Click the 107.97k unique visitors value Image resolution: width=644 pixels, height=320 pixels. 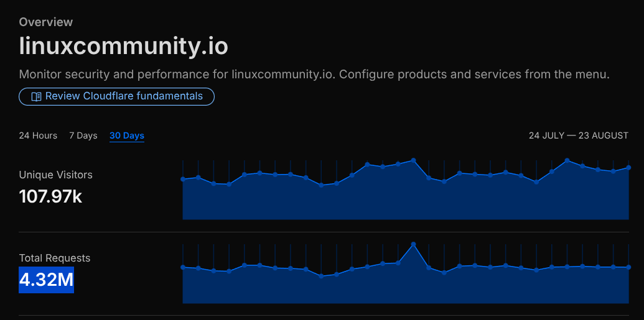[x=50, y=196]
